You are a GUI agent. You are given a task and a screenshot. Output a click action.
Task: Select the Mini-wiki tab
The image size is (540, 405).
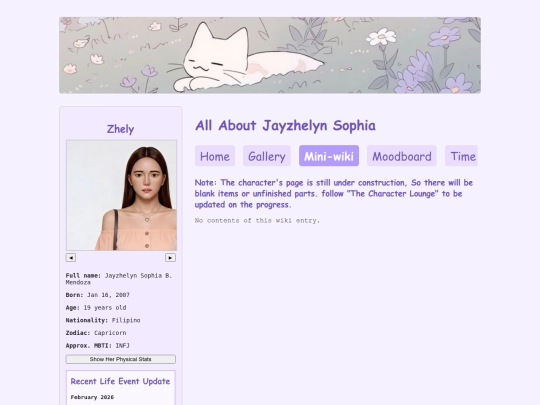click(x=329, y=156)
